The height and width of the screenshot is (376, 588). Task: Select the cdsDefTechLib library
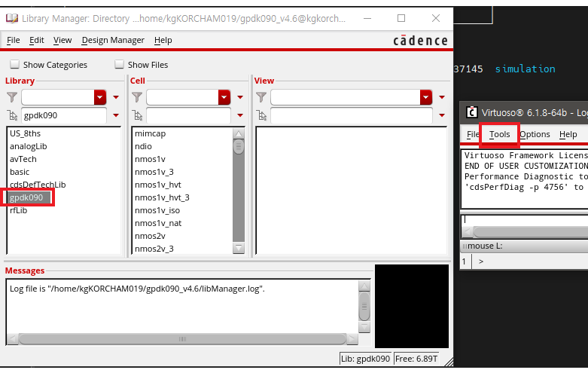(38, 185)
